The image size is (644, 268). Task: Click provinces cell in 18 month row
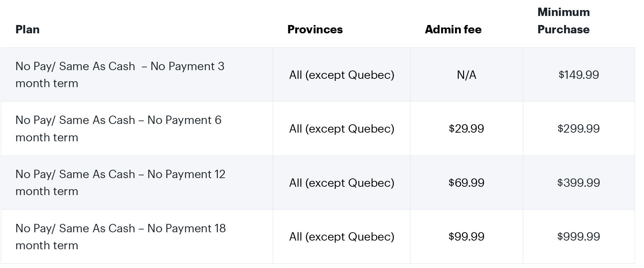coord(341,237)
